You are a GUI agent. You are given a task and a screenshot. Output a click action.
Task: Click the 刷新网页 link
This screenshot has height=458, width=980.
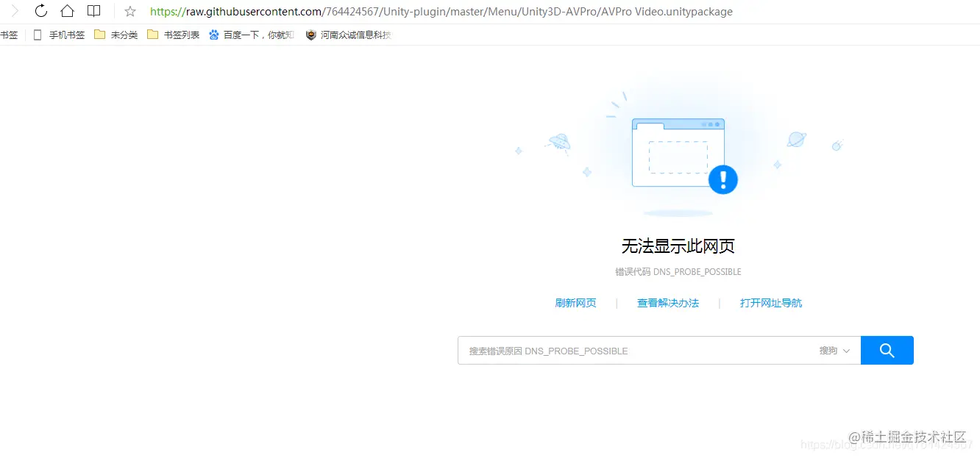(x=576, y=302)
